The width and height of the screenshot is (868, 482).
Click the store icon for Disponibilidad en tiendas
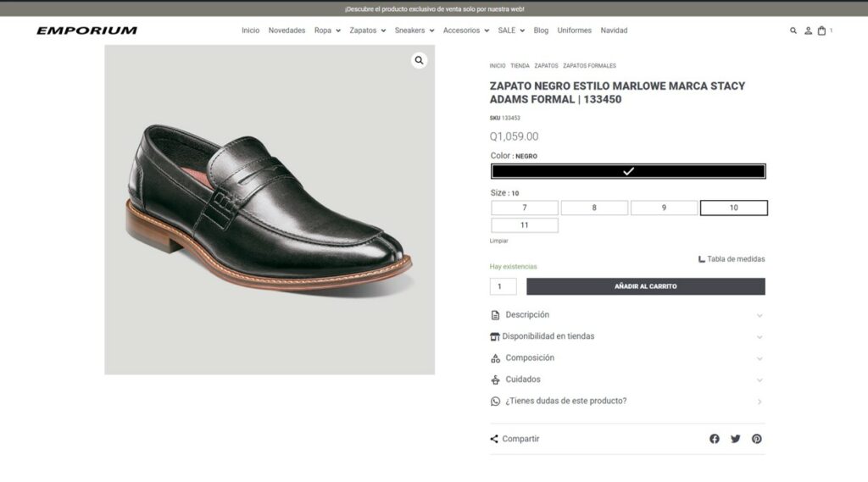(495, 336)
